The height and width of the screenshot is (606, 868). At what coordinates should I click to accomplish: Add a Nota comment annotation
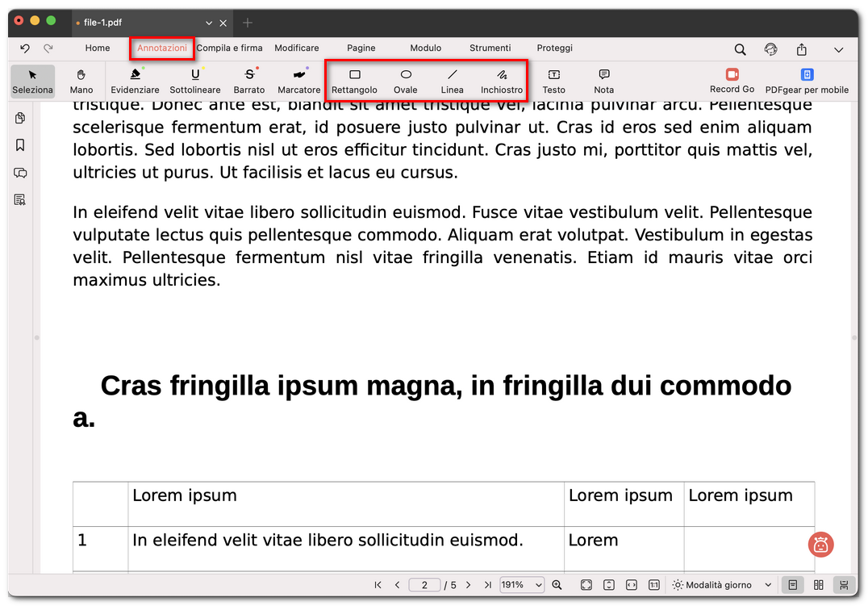603,80
